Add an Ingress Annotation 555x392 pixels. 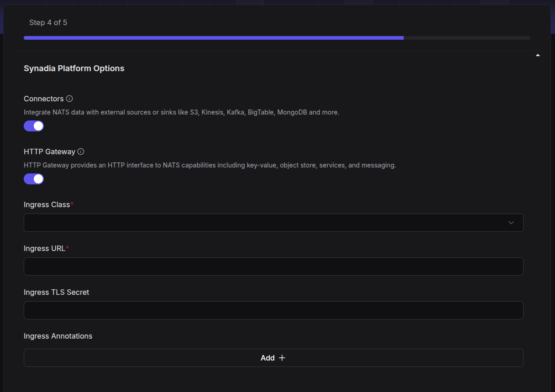[x=273, y=358]
